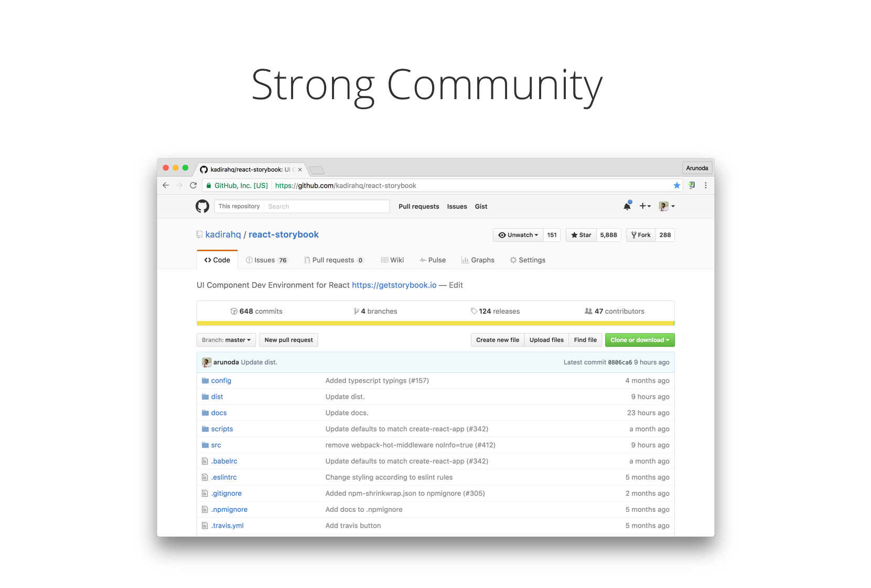Open the arunoda author link
The height and width of the screenshot is (588, 871).
226,362
